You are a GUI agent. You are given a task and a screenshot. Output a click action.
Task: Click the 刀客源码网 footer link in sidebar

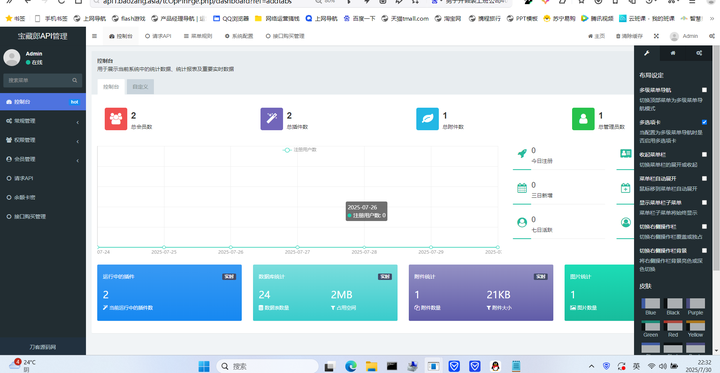pos(43,347)
